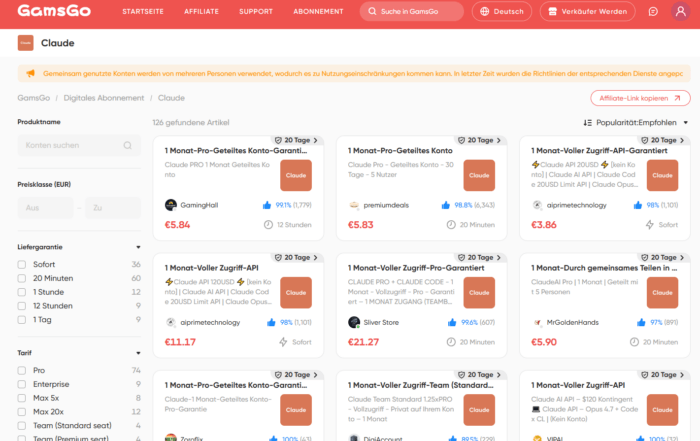Open 1 Monat-Pro-Geteiltes Konto listing by premiumdeals

(400, 151)
